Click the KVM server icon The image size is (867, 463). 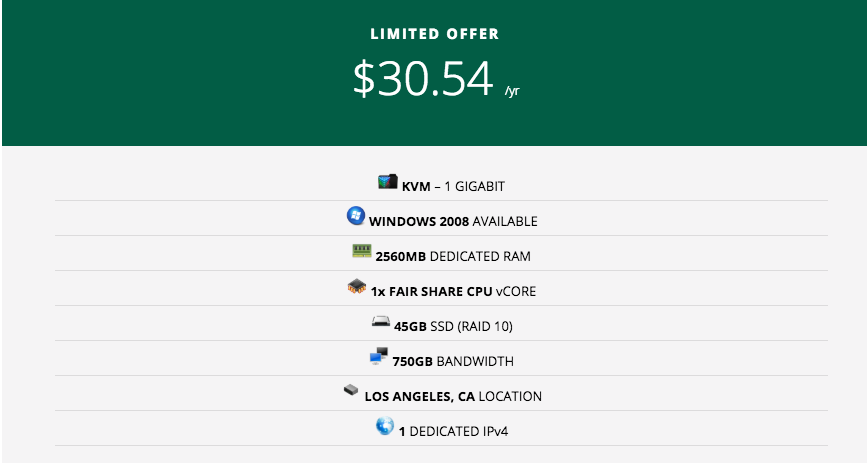click(387, 183)
